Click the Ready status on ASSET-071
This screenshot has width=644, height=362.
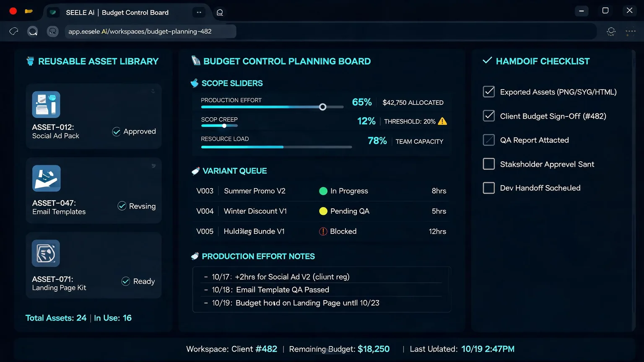[138, 281]
